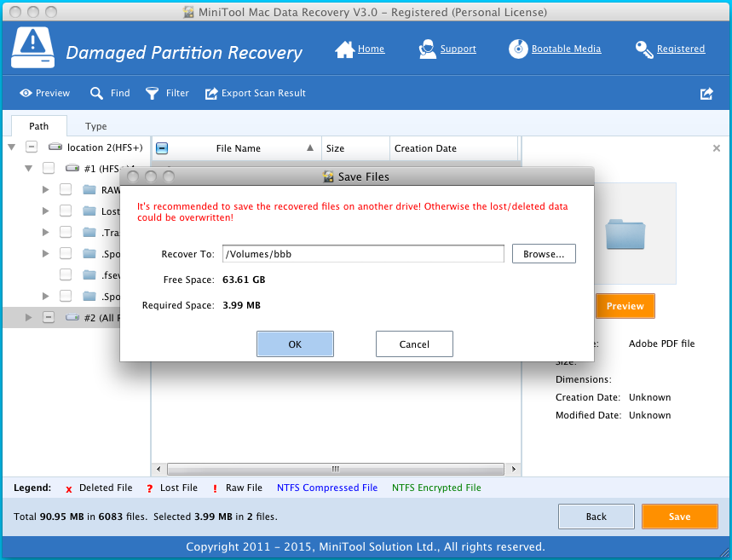732x560 pixels.
Task: Click the location 2(HFS+) drive icon
Action: [x=55, y=147]
